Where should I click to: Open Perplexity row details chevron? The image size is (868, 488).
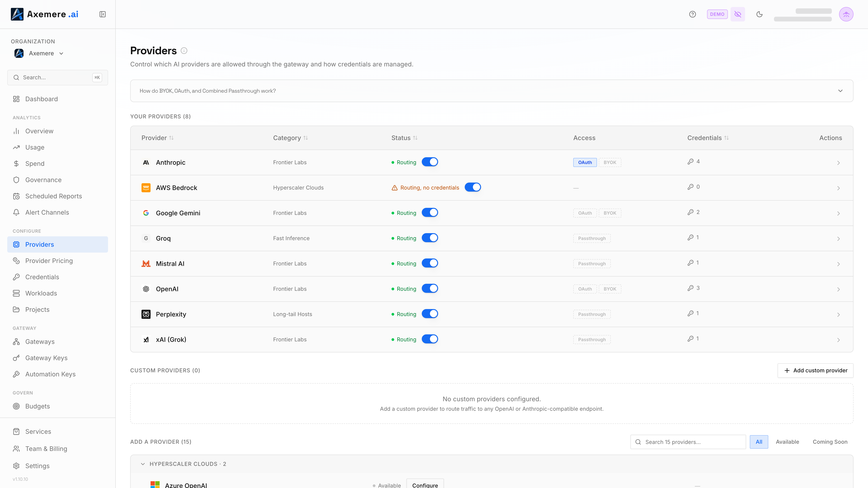pyautogui.click(x=838, y=314)
